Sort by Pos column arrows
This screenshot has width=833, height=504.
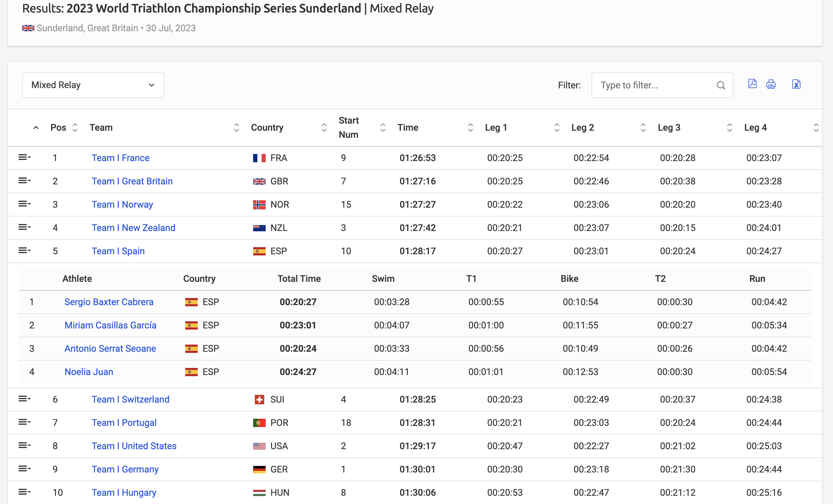(x=75, y=128)
